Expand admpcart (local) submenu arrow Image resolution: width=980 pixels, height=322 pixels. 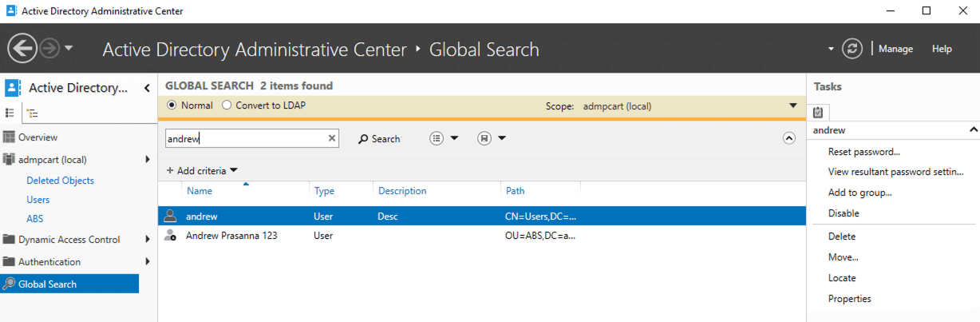[x=148, y=159]
